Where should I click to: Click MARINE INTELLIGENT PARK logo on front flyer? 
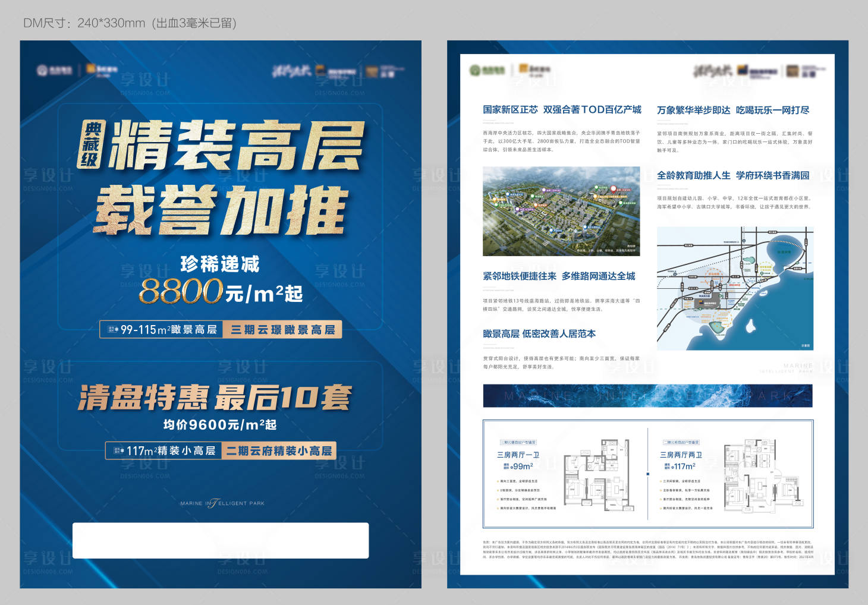(x=222, y=503)
